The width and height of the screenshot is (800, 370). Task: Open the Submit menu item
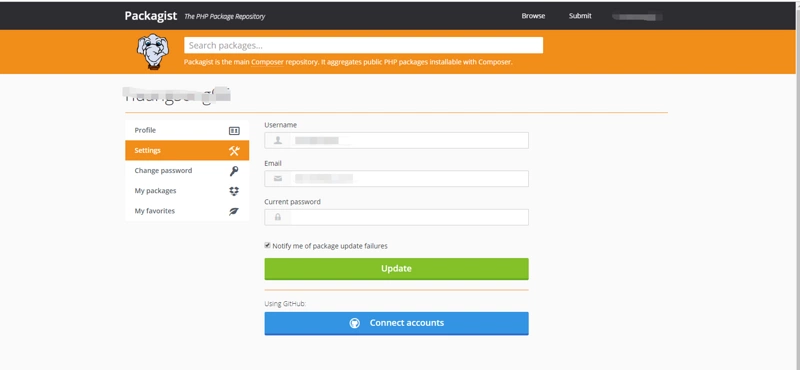(x=580, y=16)
